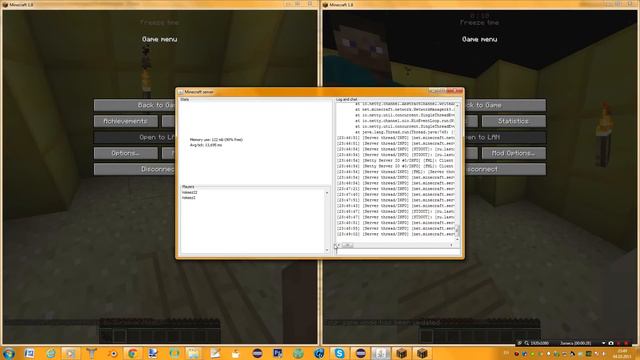Click Mod Options... in right Minecraft window
640x360 pixels.
pos(513,153)
